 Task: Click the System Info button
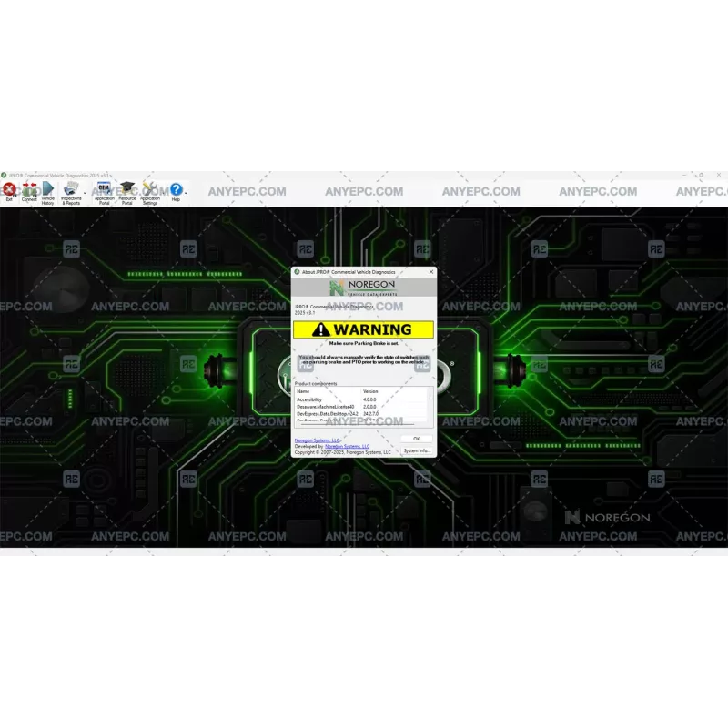418,450
